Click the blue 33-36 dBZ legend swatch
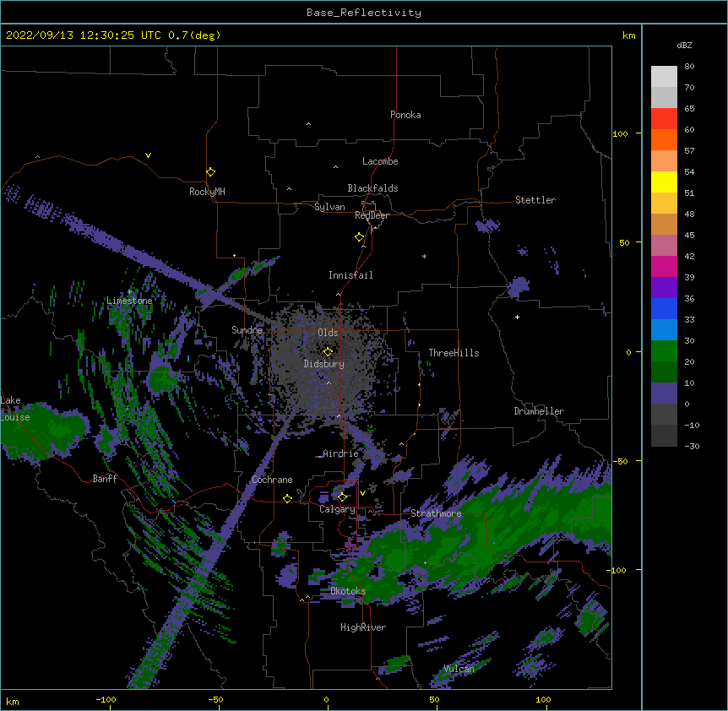 coord(664,308)
